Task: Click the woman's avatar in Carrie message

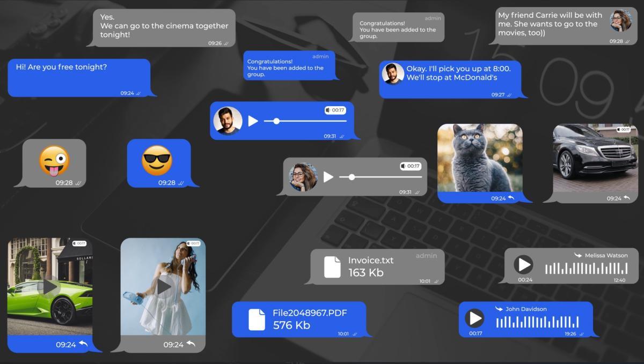Action: pyautogui.click(x=621, y=21)
